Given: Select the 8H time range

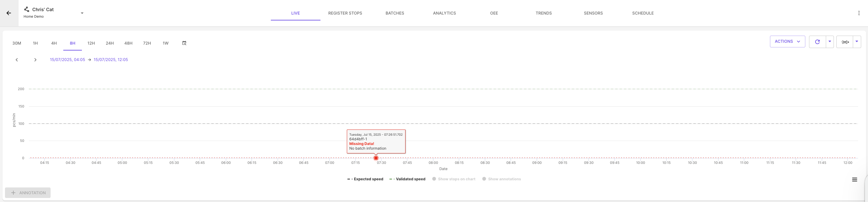Looking at the screenshot, I should point(73,43).
